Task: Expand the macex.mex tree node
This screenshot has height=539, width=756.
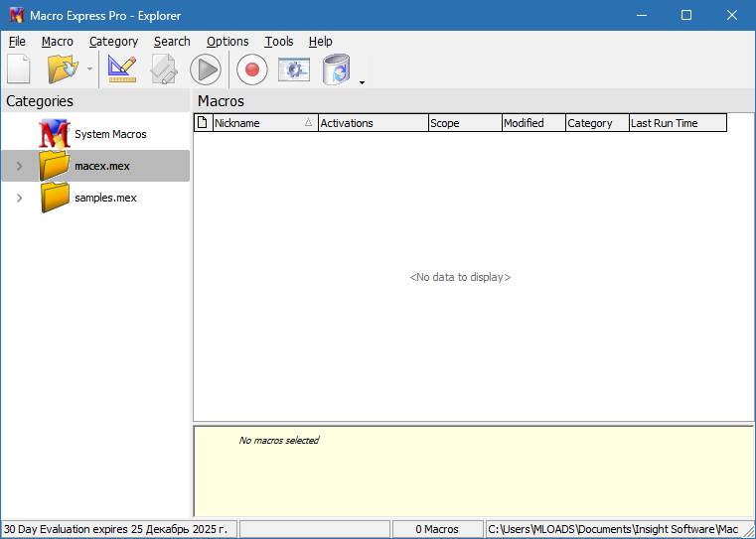Action: tap(19, 166)
